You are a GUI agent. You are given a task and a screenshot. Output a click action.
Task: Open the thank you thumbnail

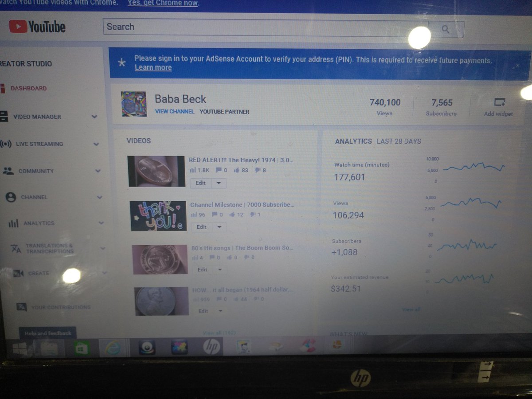pyautogui.click(x=159, y=216)
